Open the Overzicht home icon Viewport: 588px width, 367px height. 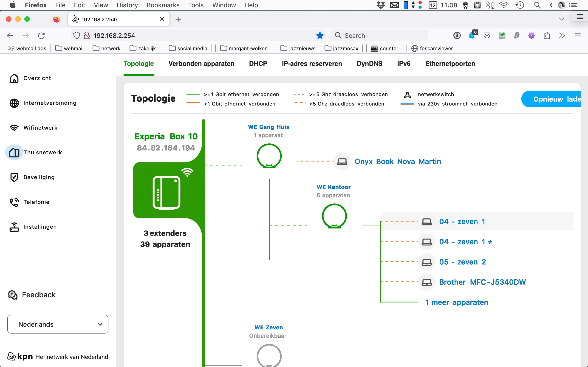tap(14, 78)
